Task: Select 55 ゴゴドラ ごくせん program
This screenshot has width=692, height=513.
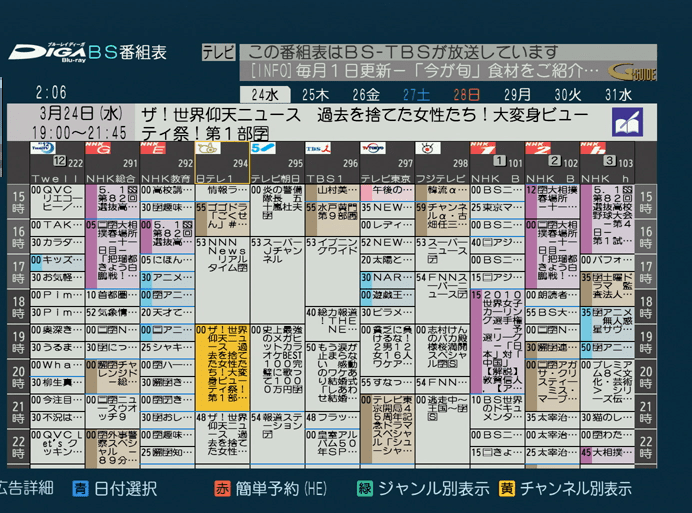Action: (x=222, y=219)
